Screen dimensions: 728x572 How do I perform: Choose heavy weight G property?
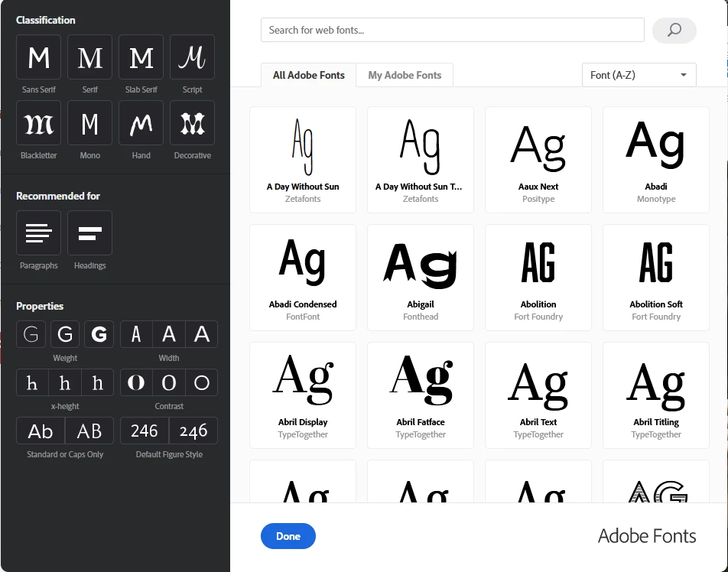(99, 334)
